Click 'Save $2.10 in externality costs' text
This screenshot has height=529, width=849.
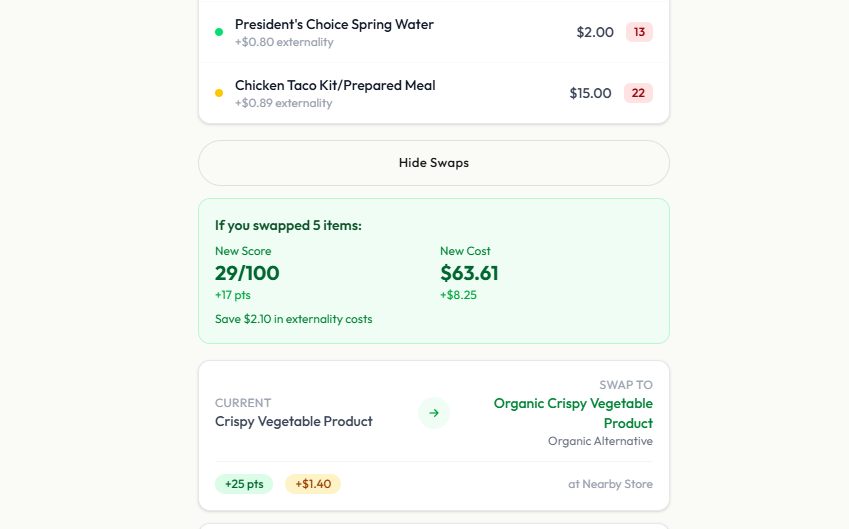click(293, 319)
